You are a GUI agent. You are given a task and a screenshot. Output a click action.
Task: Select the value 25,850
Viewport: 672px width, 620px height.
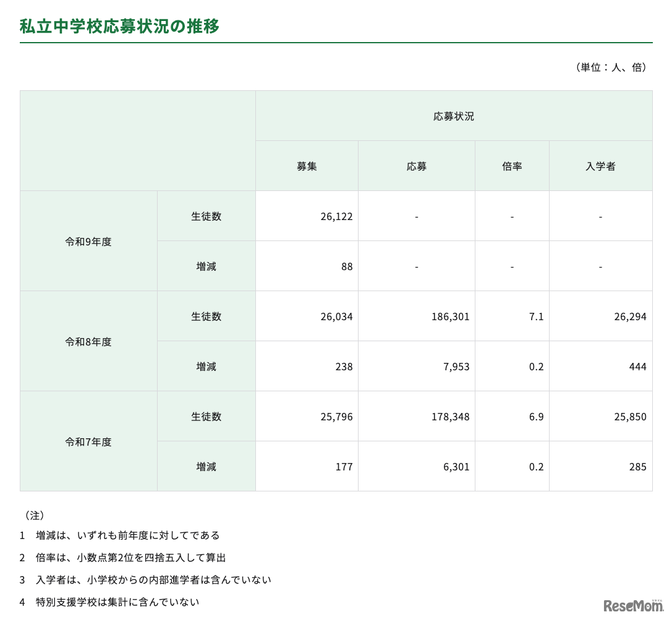(630, 417)
